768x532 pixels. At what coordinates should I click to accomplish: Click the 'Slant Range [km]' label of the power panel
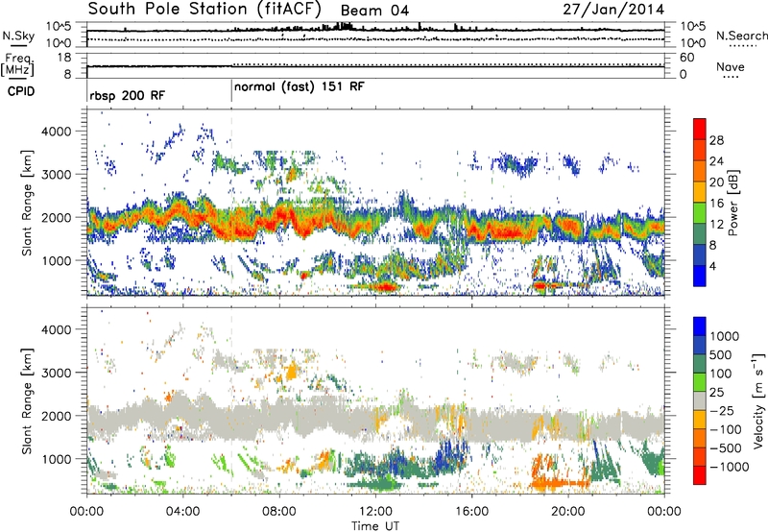pos(27,203)
